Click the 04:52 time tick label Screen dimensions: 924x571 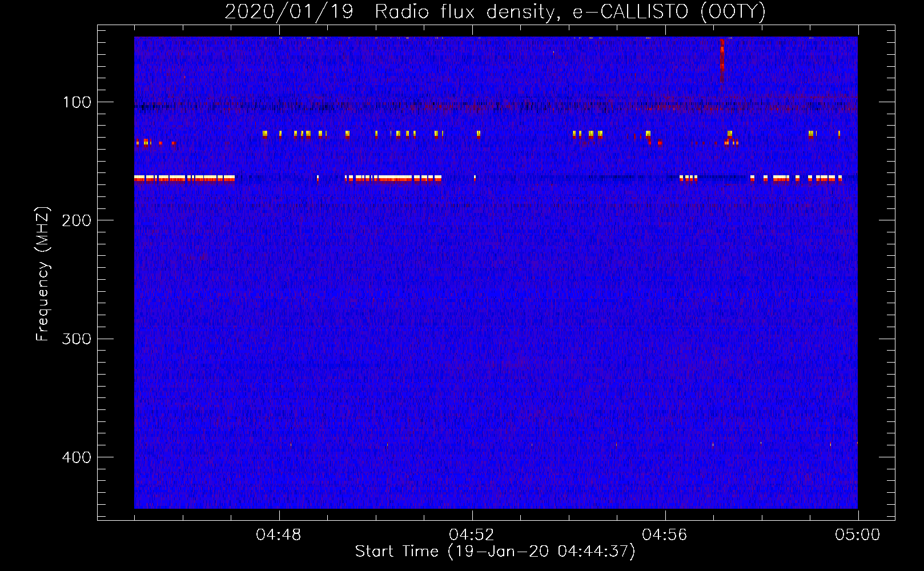472,535
